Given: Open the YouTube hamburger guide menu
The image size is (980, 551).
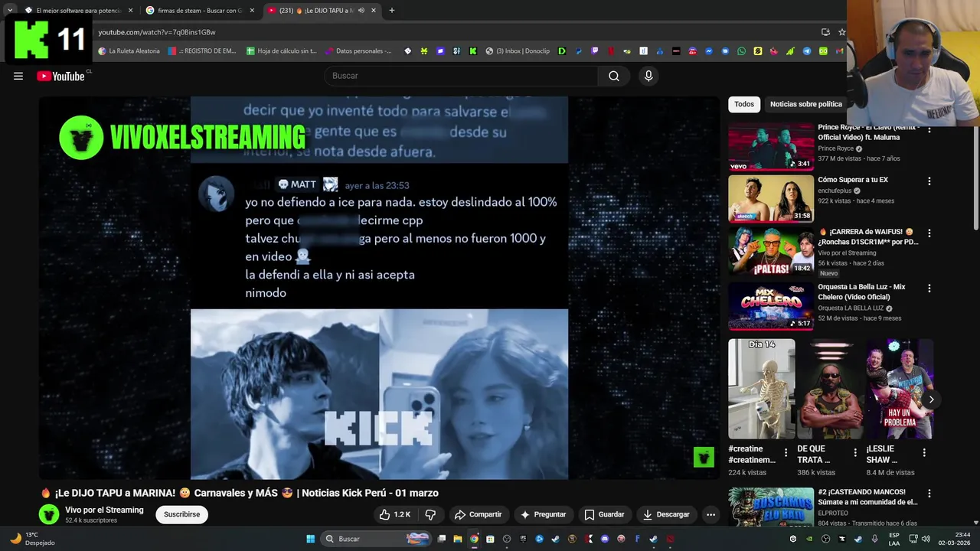Looking at the screenshot, I should click(18, 76).
